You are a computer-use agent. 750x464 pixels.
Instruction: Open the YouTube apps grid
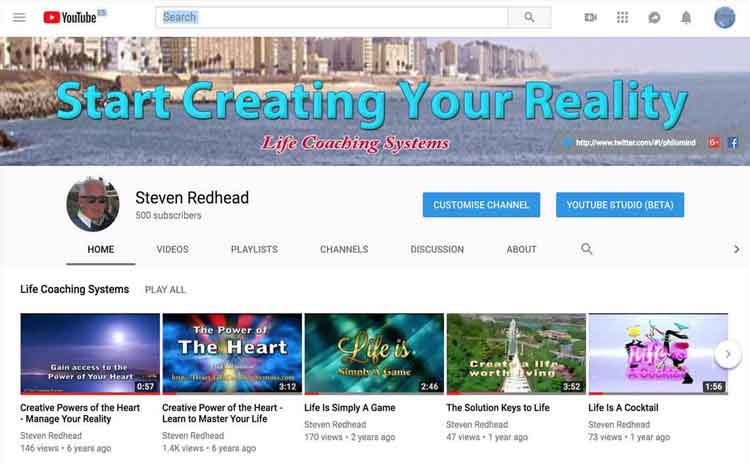622,18
